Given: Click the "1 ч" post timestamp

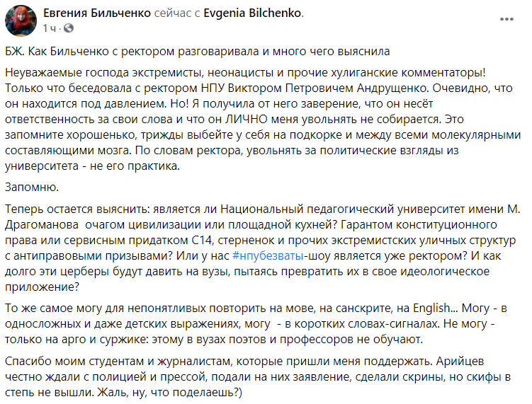Looking at the screenshot, I should click(49, 28).
